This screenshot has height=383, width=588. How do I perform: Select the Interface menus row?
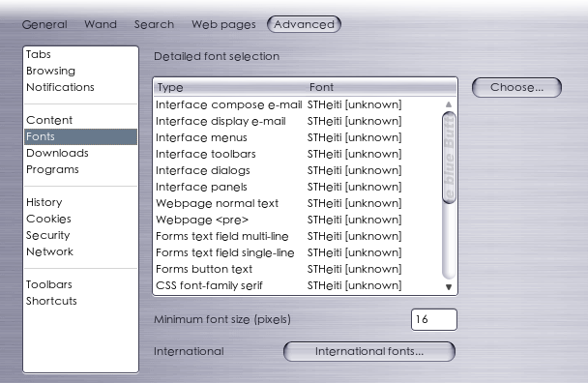pos(298,137)
